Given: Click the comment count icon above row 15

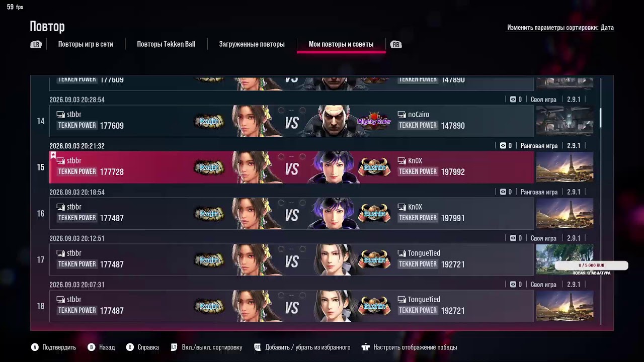Looking at the screenshot, I should tap(503, 146).
